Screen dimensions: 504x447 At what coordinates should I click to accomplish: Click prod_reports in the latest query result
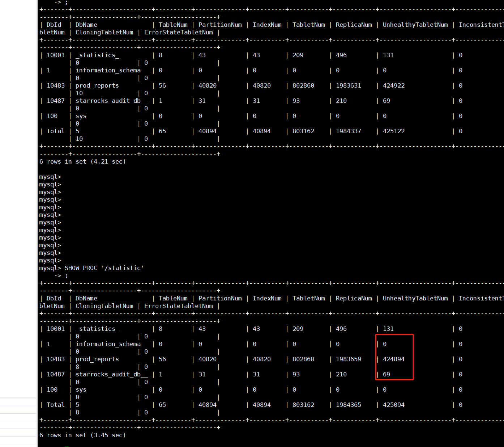97,359
